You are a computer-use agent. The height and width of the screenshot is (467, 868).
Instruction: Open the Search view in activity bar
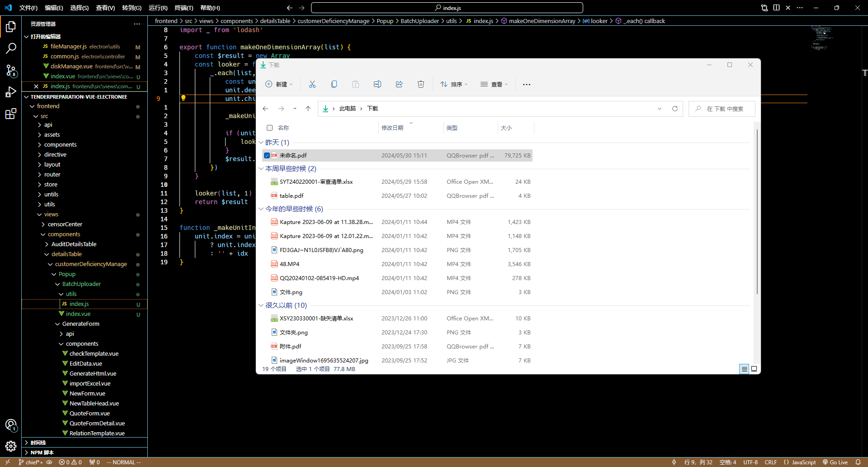click(11, 48)
